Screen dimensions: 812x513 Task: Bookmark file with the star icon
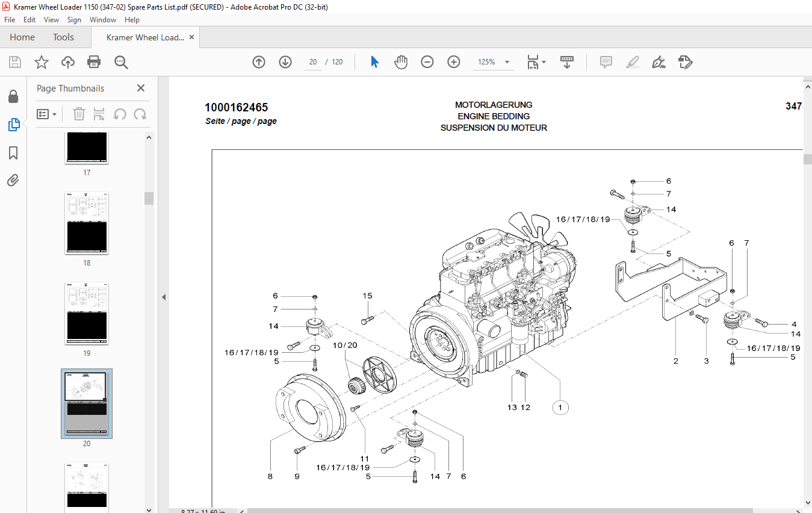tap(41, 62)
